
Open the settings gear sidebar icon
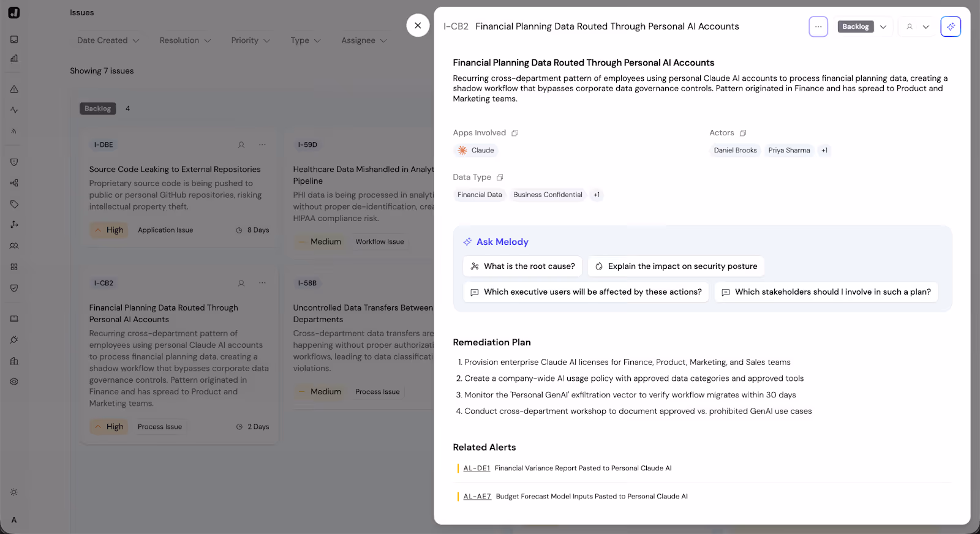14,382
